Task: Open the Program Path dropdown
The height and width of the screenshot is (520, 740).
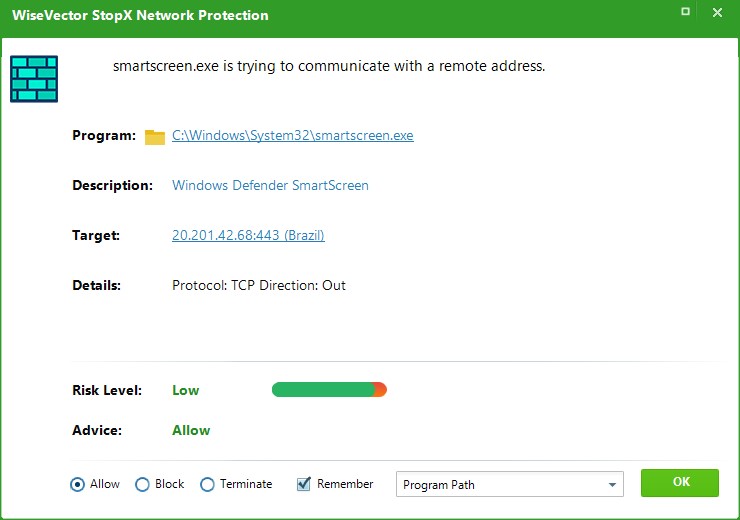Action: [x=510, y=485]
